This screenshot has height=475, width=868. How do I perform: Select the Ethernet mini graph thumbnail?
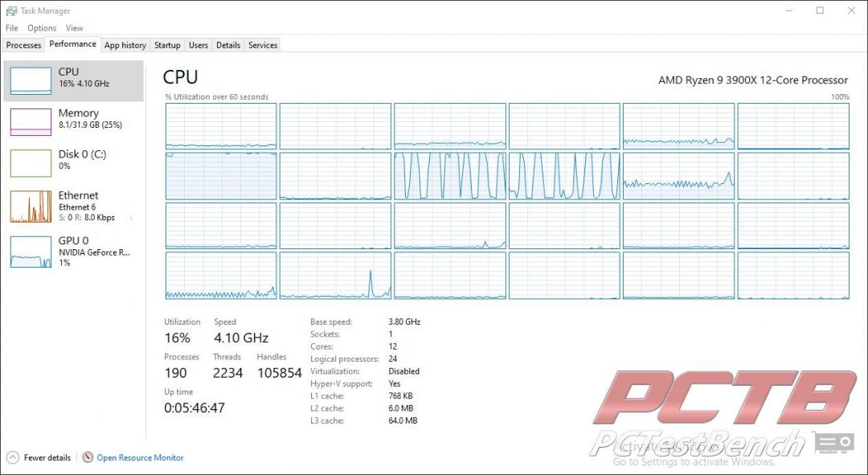[x=31, y=207]
